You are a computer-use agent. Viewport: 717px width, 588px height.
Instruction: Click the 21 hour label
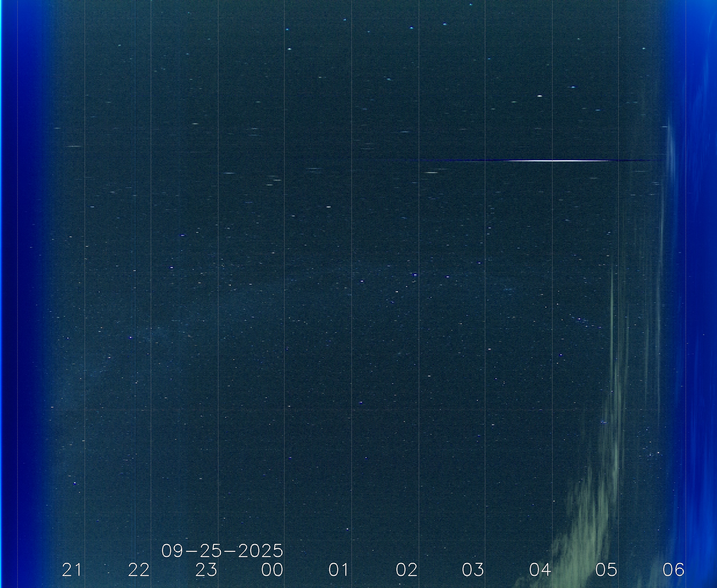[72, 570]
